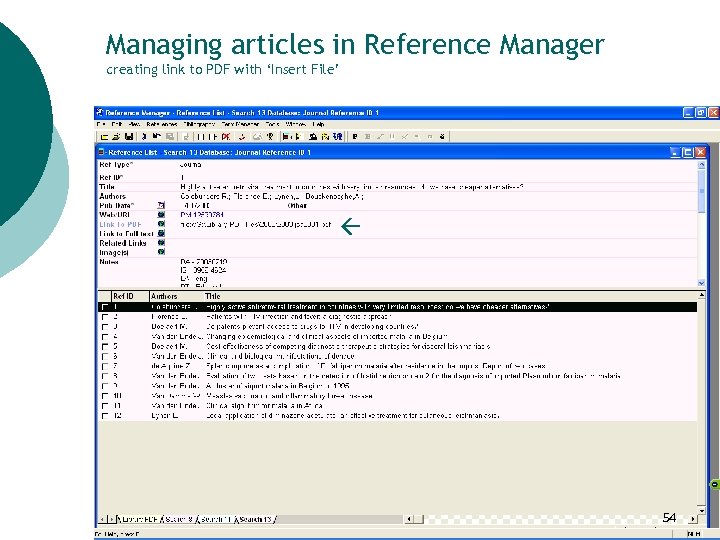Tick the checkbox for reference ID 3

click(x=105, y=327)
